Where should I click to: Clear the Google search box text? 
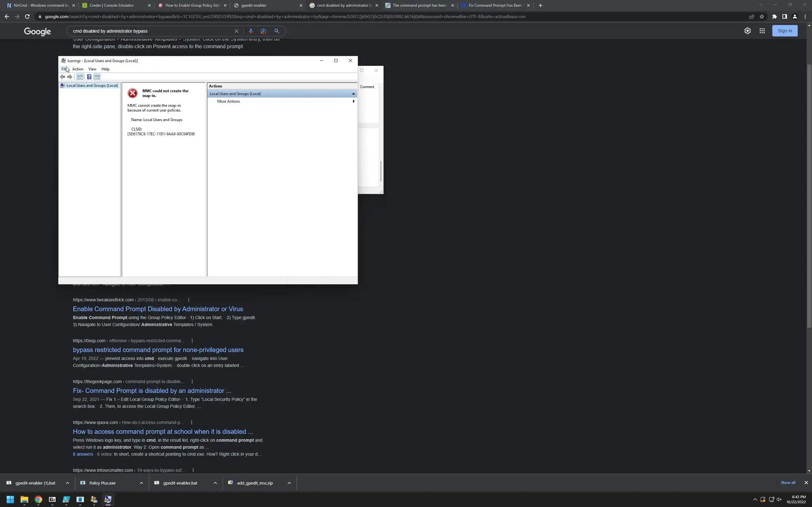click(x=237, y=31)
